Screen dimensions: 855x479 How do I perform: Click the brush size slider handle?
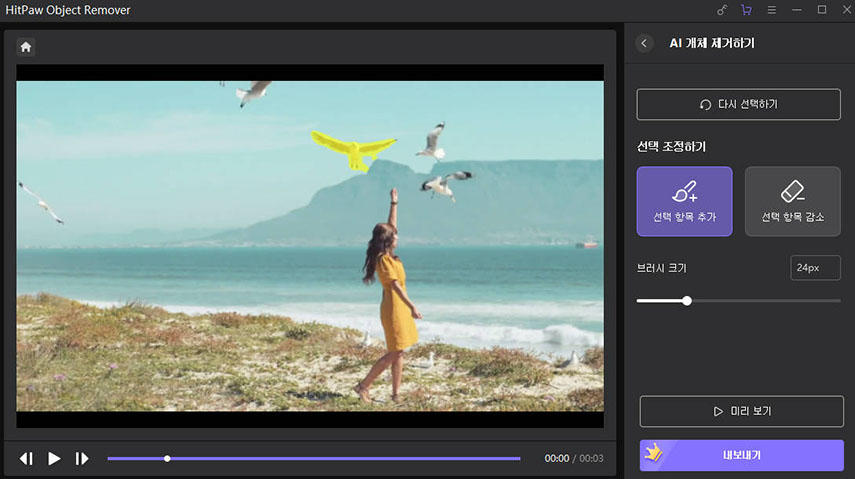687,300
